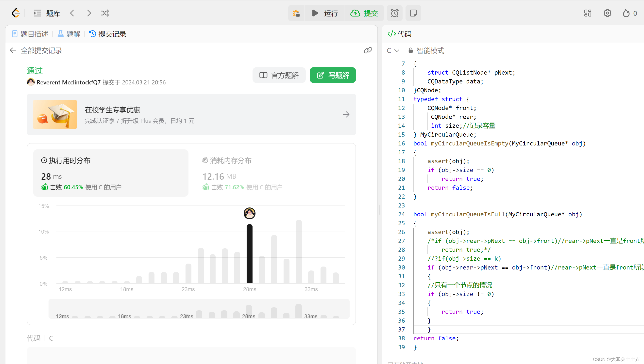Click the arrow on student discount banner
The image size is (644, 364).
pos(346,114)
